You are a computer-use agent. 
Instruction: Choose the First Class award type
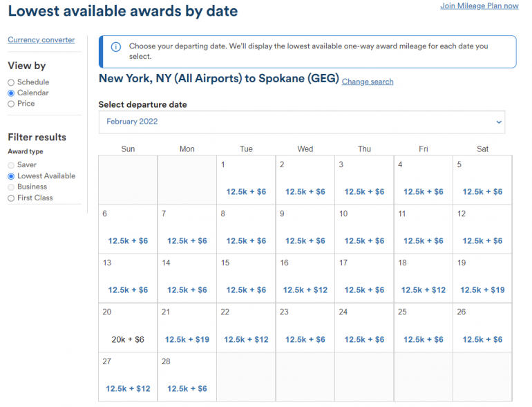pyautogui.click(x=11, y=198)
